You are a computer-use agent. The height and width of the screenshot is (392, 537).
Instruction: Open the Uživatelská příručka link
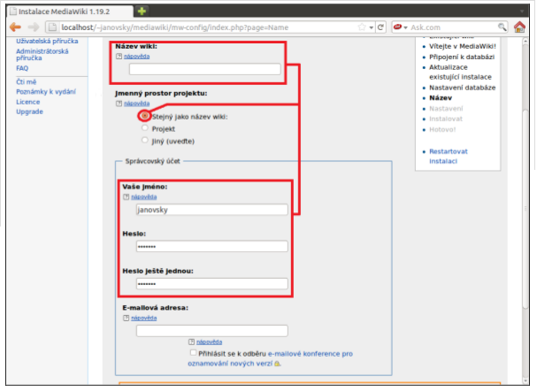click(x=47, y=41)
